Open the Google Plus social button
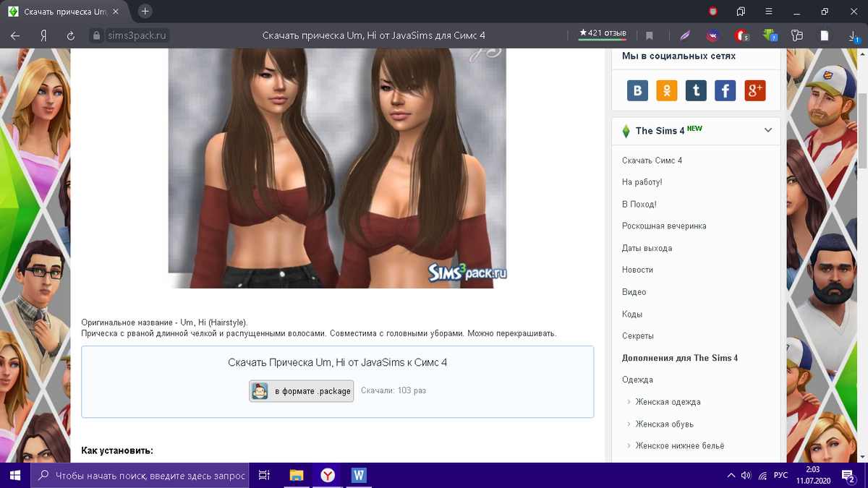Screen dimensions: 868x488 click(754, 90)
